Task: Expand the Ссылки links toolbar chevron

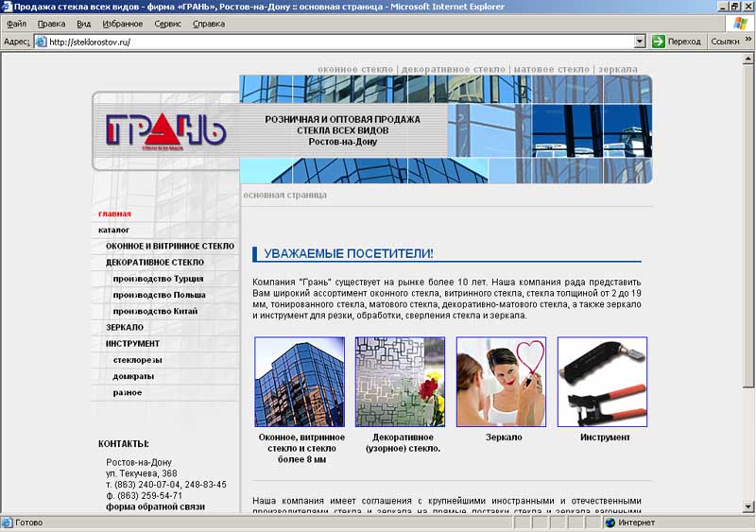Action: pos(747,40)
